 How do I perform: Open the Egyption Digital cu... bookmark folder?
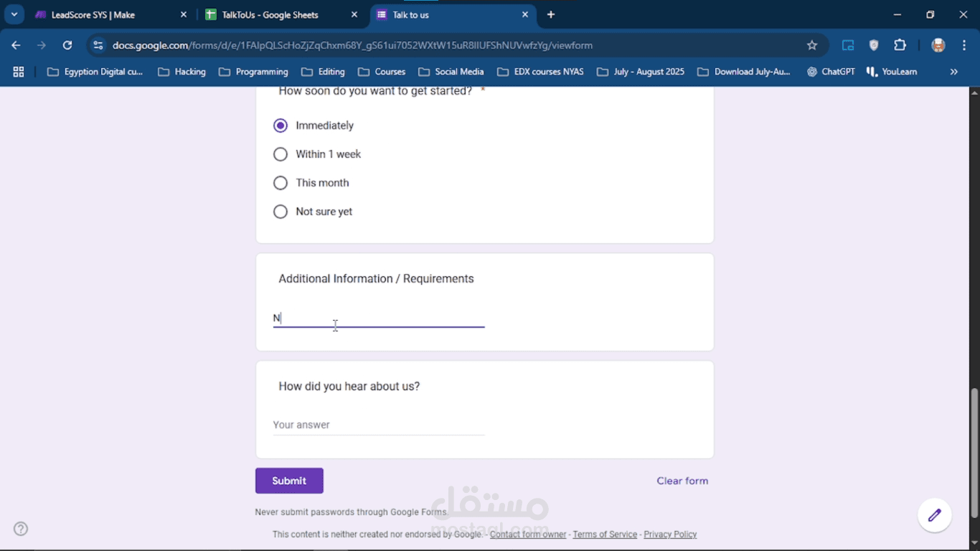[x=95, y=72]
